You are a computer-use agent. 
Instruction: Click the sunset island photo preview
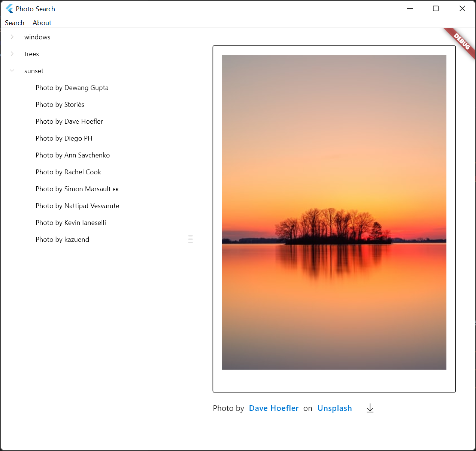pyautogui.click(x=334, y=212)
